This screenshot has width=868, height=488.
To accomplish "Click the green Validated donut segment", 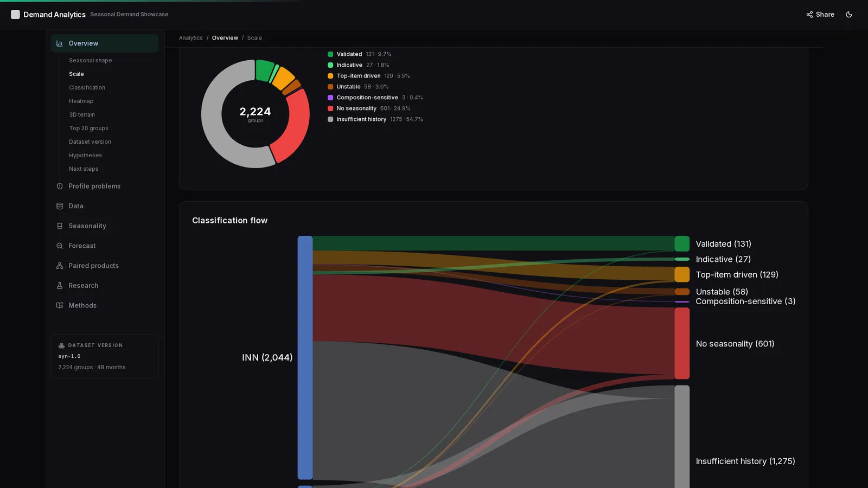I will [x=264, y=70].
